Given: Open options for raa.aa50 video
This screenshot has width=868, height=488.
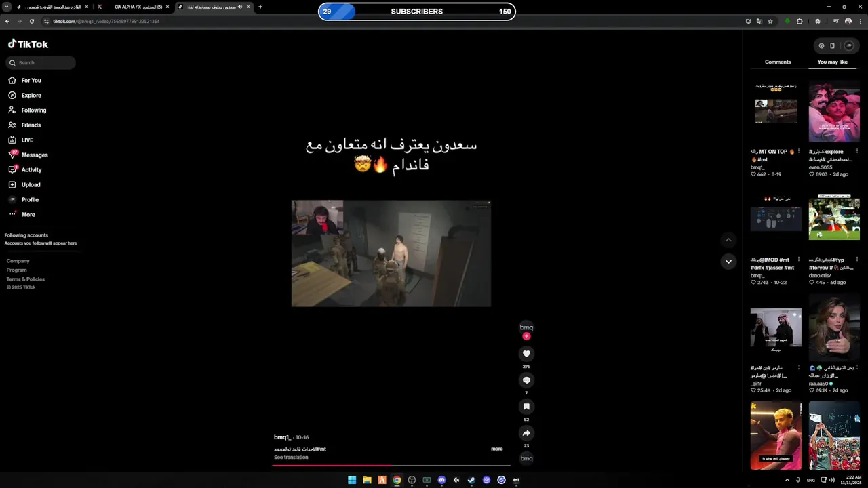Looking at the screenshot, I should click(857, 367).
